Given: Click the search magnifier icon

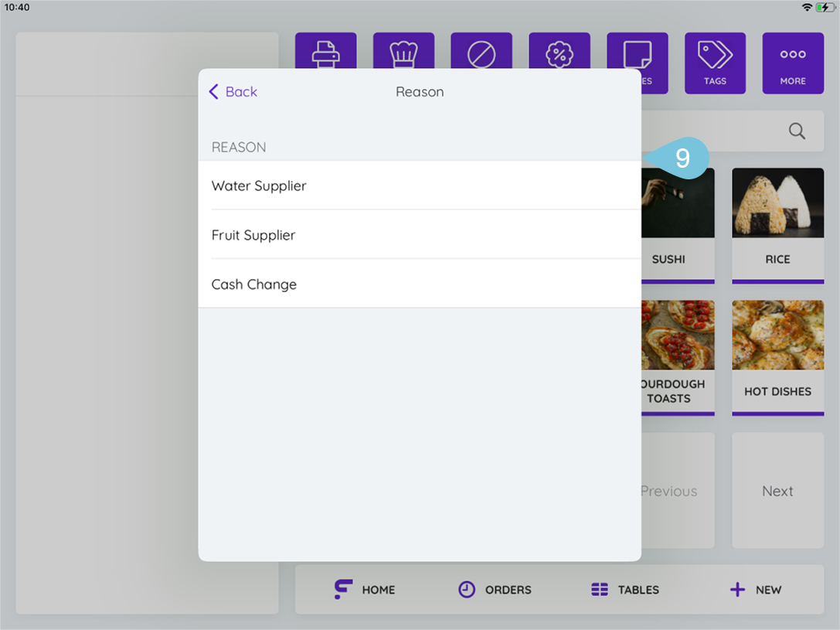Looking at the screenshot, I should click(x=797, y=131).
